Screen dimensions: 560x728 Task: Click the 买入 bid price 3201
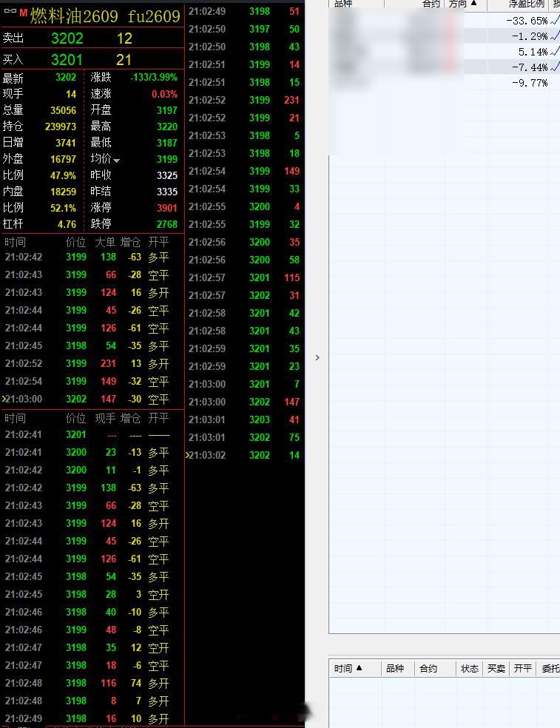click(67, 59)
